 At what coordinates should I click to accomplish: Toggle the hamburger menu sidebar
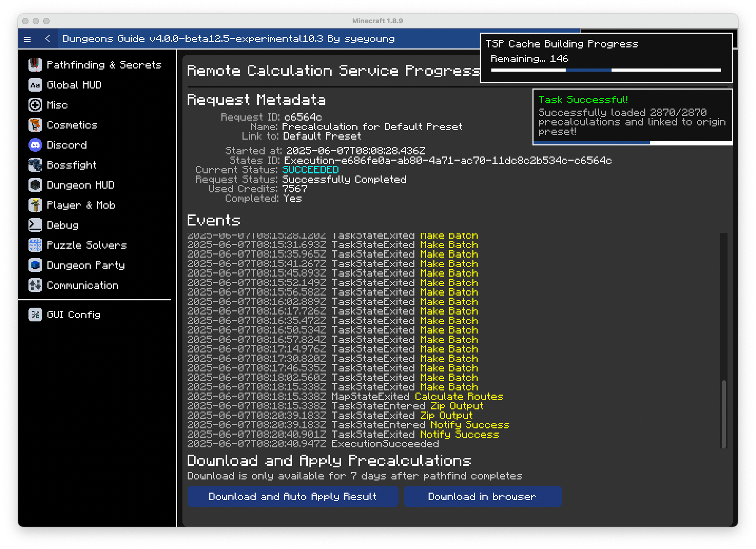point(27,39)
